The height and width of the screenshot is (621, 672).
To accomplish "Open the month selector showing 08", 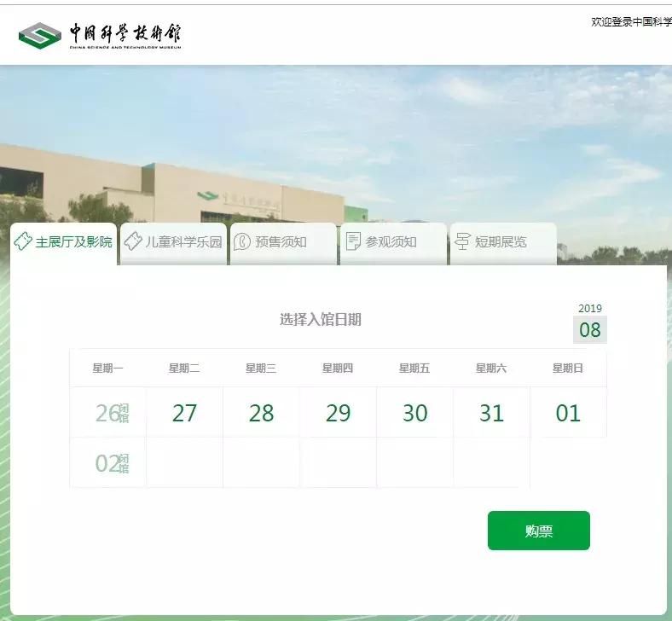I will point(589,330).
